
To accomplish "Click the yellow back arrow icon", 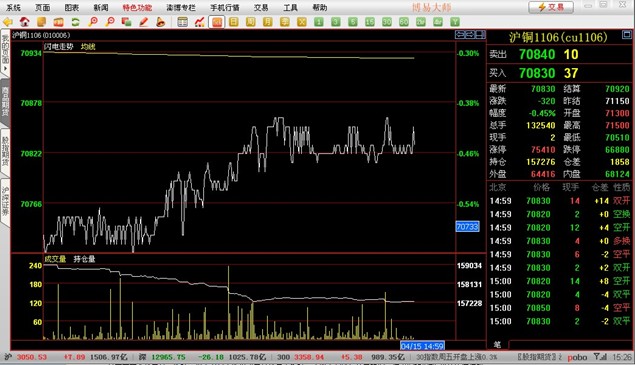I will 8,22.
